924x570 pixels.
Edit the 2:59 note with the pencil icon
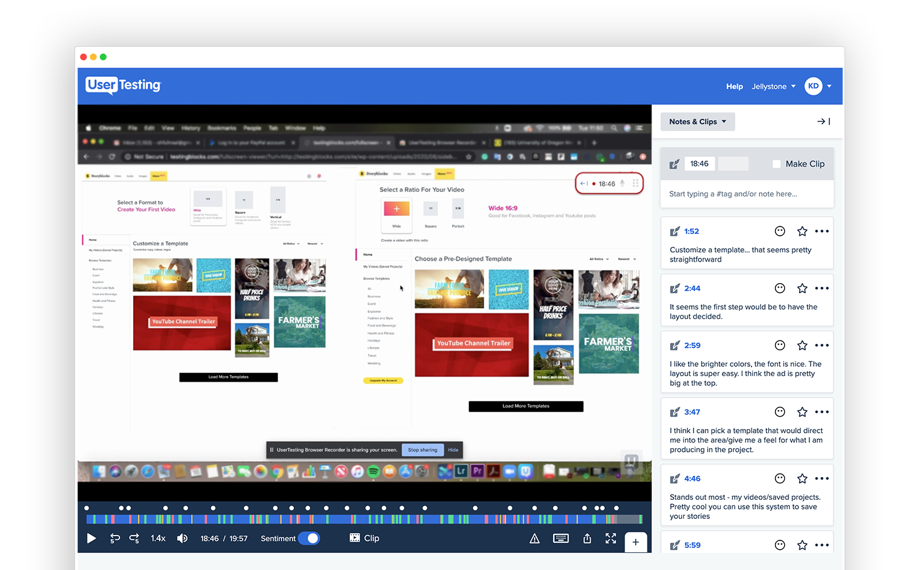pyautogui.click(x=675, y=345)
